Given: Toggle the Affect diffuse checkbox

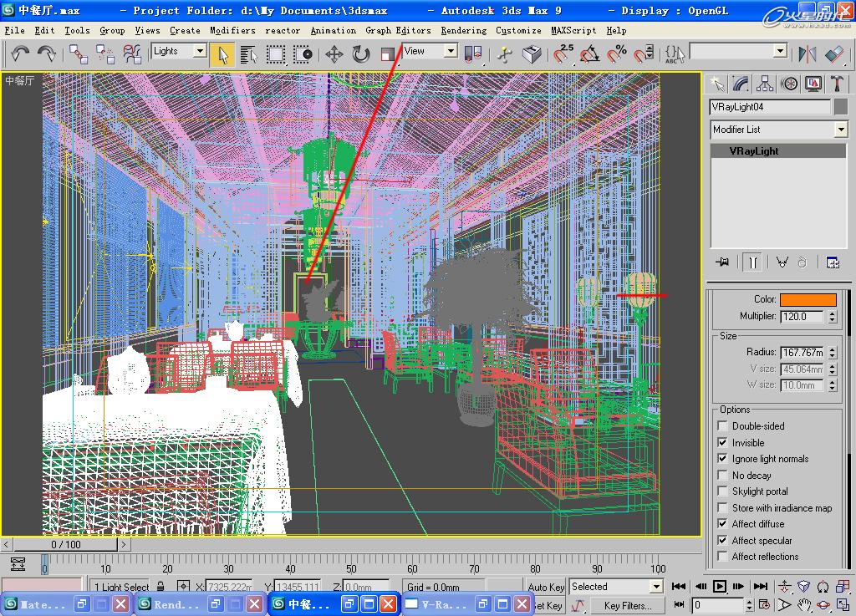Looking at the screenshot, I should tap(722, 524).
